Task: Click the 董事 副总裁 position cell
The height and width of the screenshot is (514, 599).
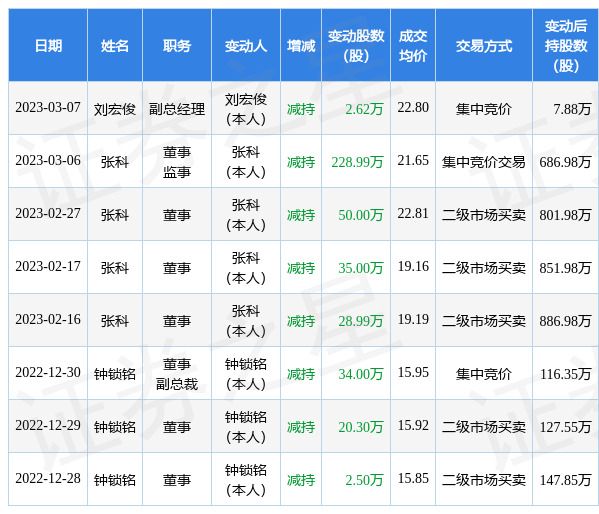Action: [176, 374]
